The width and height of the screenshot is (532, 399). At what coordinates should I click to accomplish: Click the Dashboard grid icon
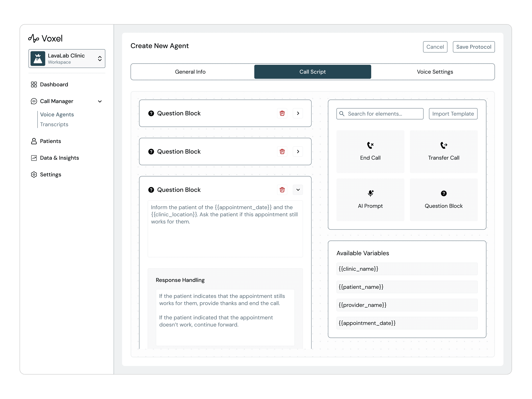(34, 84)
